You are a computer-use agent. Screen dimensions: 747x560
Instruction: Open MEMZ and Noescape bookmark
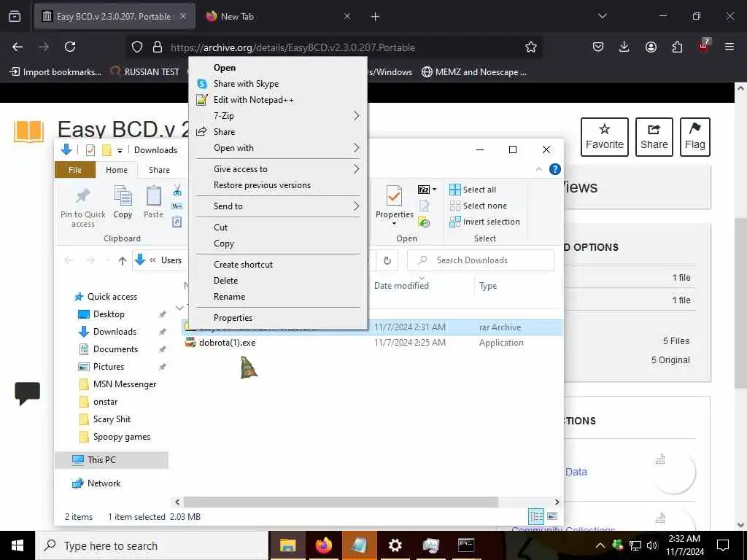(474, 72)
